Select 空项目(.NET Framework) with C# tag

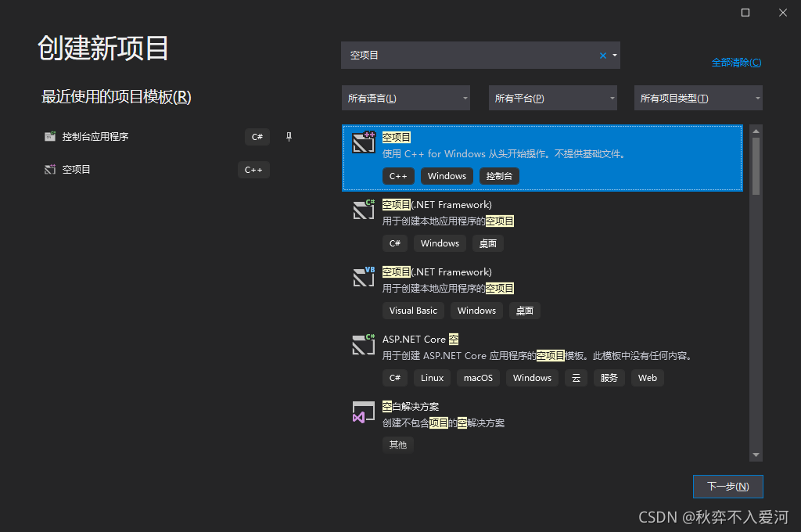(x=437, y=205)
